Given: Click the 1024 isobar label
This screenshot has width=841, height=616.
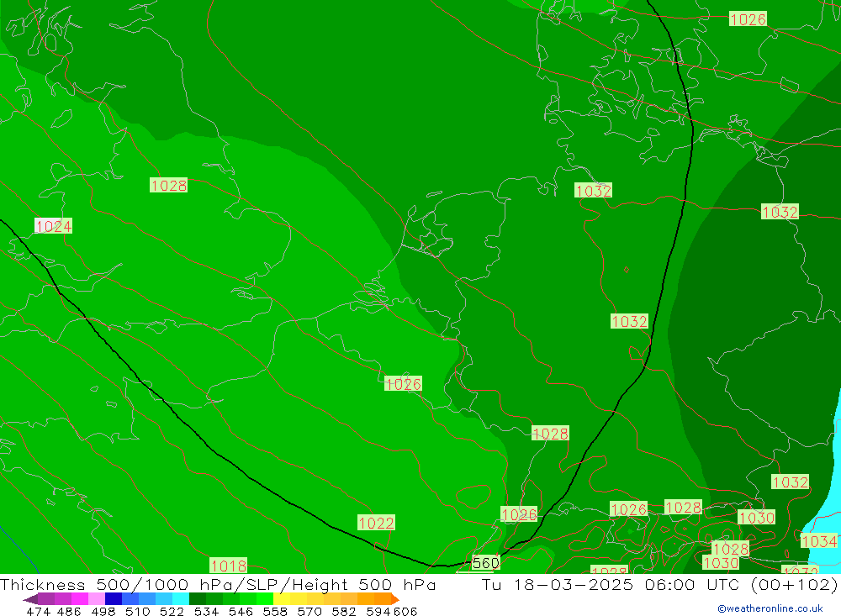Looking at the screenshot, I should pos(53,226).
